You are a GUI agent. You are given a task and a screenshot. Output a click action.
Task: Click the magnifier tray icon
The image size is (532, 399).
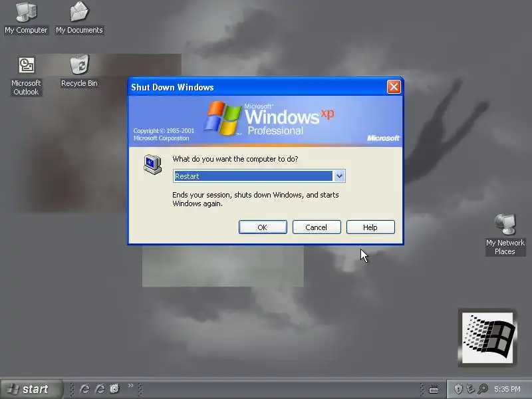point(483,389)
